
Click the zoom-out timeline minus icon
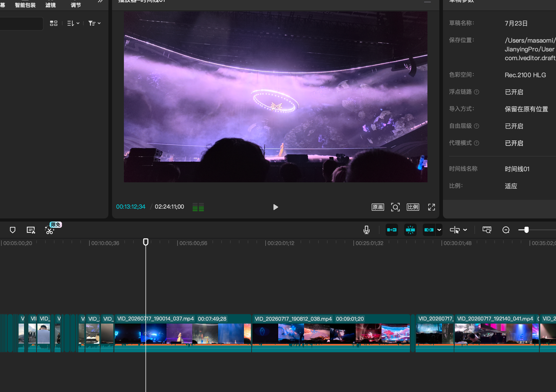[x=506, y=230]
